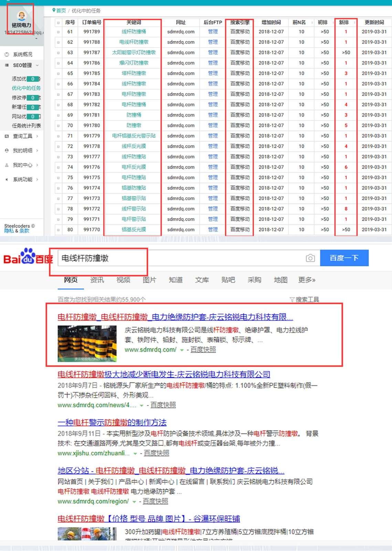
Task: Expand the 查询工具 menu chevron
Action: [x=37, y=136]
